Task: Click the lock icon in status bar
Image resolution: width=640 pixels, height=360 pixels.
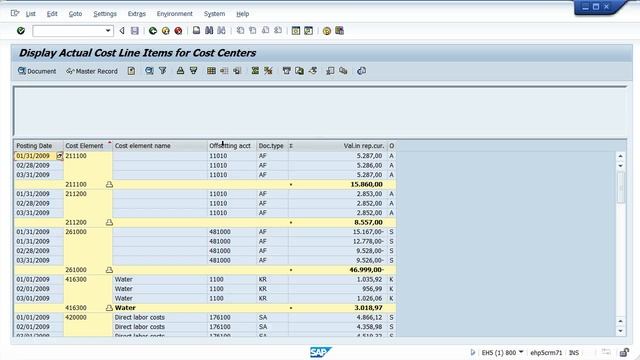Action: pos(624,352)
